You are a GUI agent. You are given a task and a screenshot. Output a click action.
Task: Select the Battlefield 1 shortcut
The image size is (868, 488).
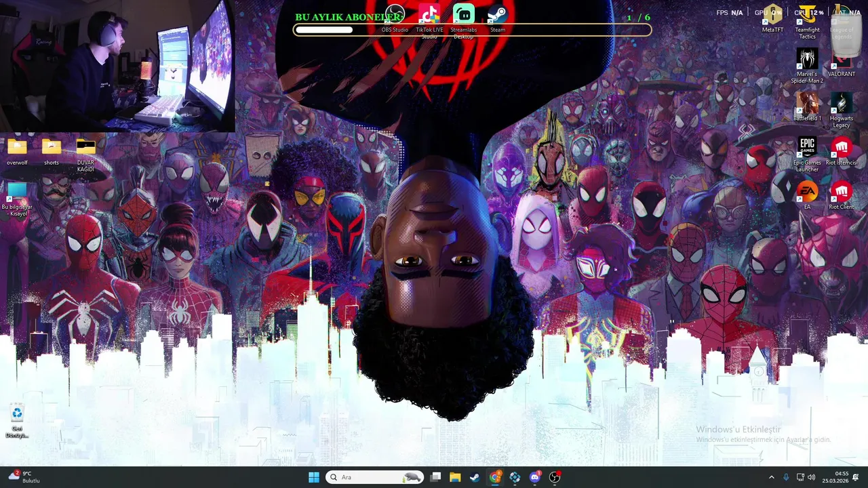pos(807,107)
